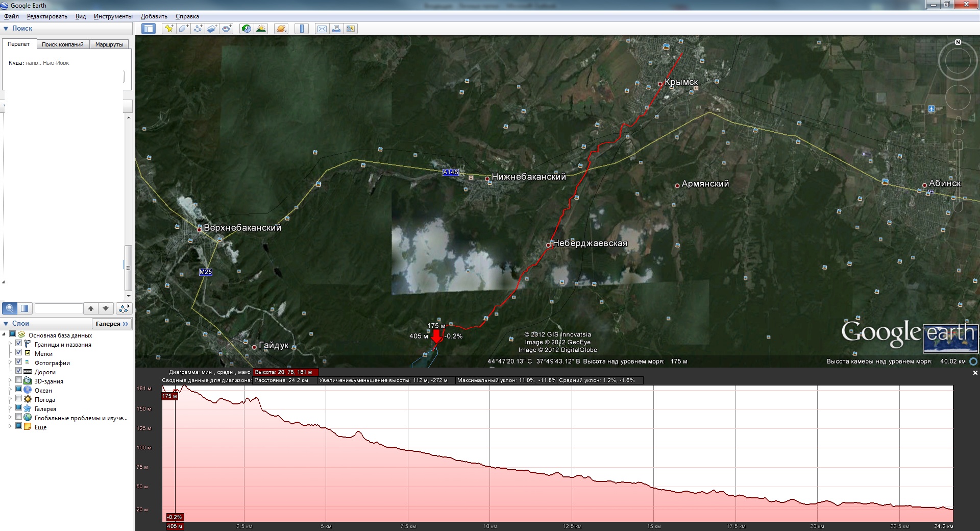Open the planet switcher dropdown
The width and height of the screenshot is (980, 531).
click(281, 29)
